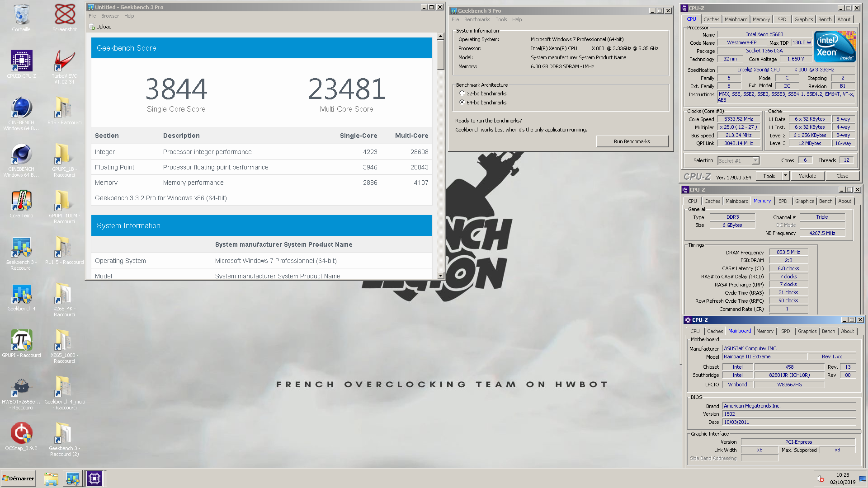Image resolution: width=868 pixels, height=488 pixels.
Task: Click the Tools button in CPU-Z
Action: [x=769, y=176]
